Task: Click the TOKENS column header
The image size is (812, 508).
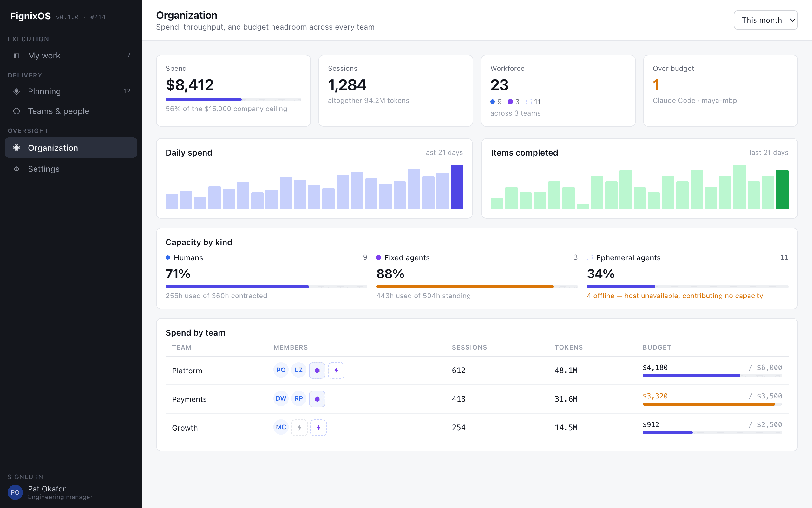Action: [569, 347]
